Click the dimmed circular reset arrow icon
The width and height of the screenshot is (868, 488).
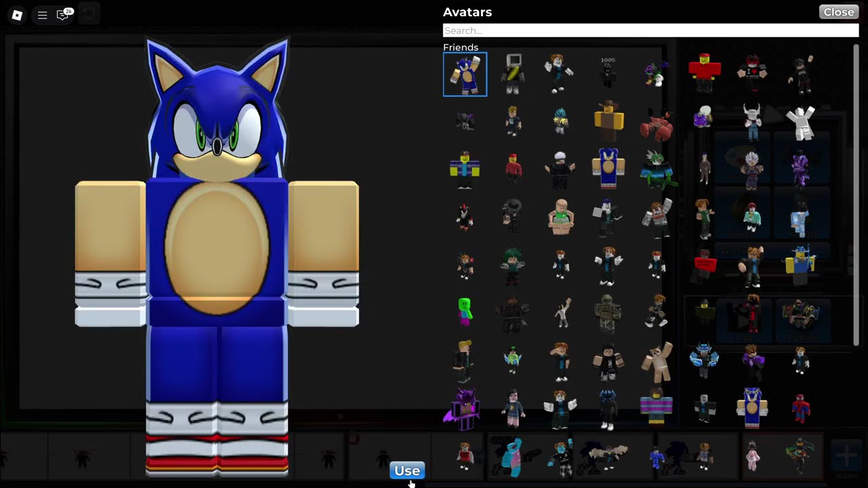coord(88,14)
